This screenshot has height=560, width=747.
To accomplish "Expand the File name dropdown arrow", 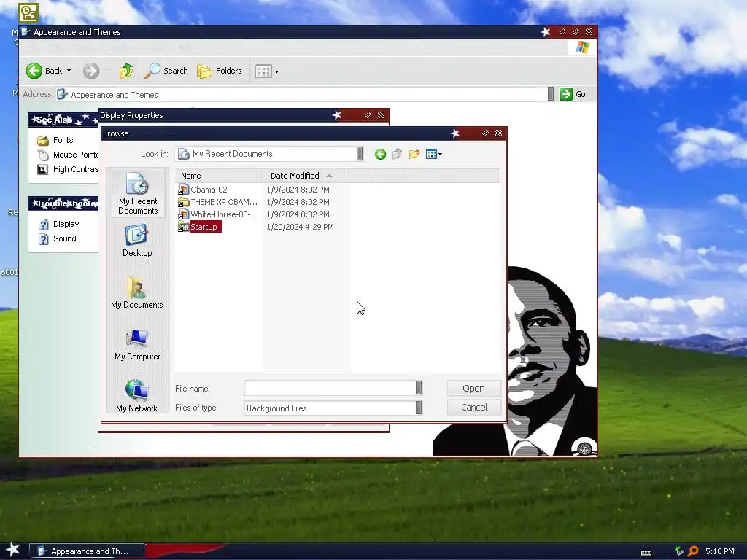I will click(x=419, y=388).
